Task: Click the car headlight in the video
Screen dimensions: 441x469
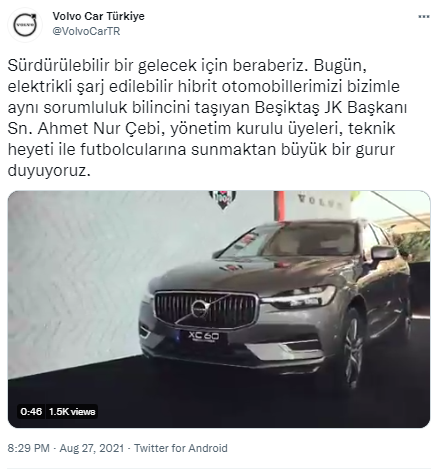Action: point(298,297)
